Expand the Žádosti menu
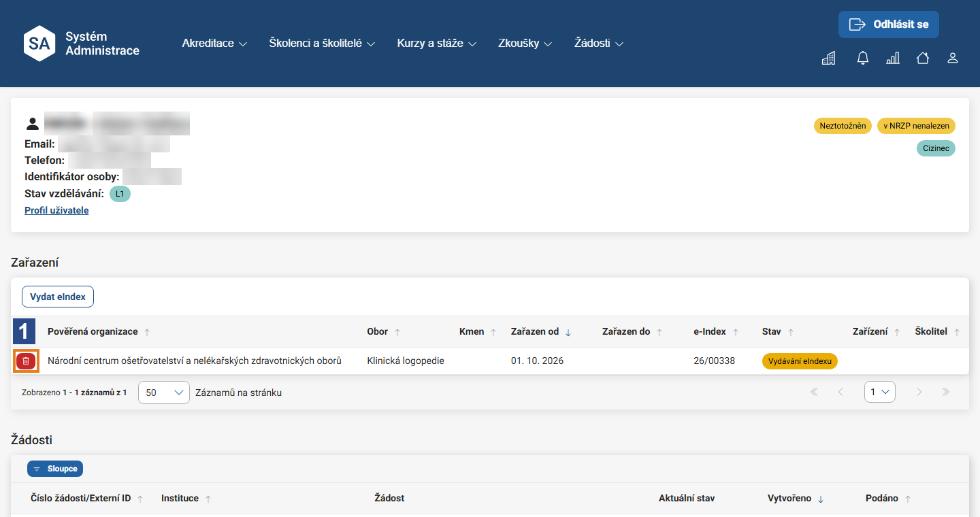980x517 pixels. tap(599, 44)
